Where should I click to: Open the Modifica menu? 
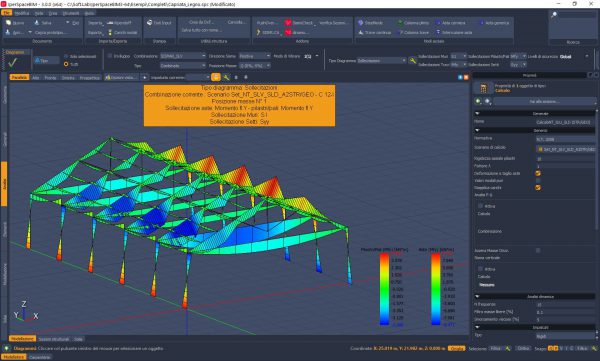(21, 13)
